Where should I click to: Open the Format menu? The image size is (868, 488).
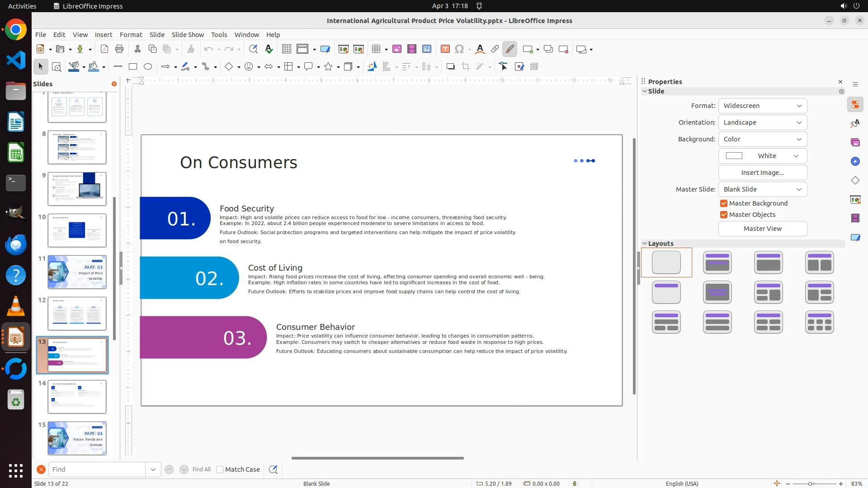pyautogui.click(x=131, y=35)
